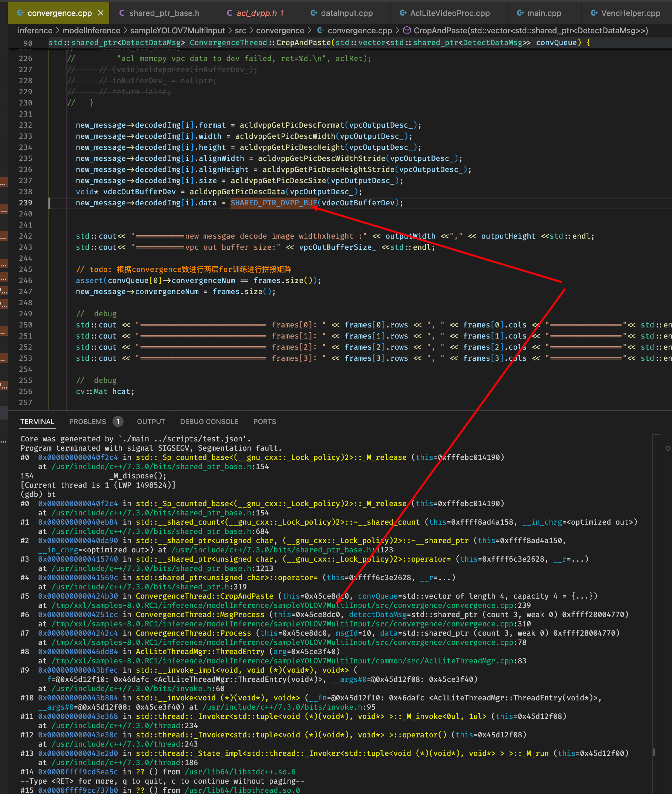The image size is (672, 794).
Task: Open the DEBUG CONSOLE panel tab
Action: click(209, 421)
